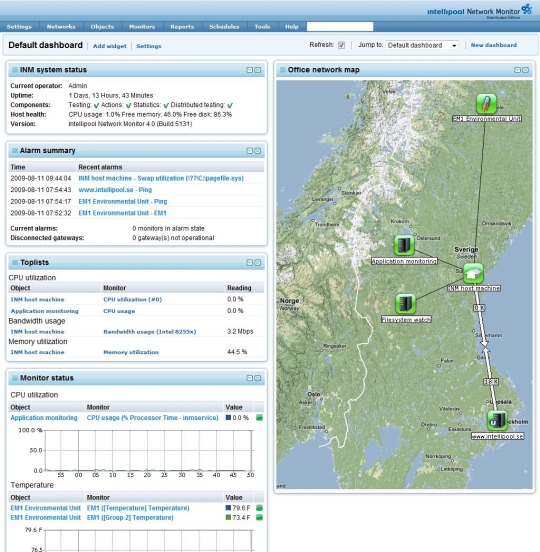Click the blue swatch beside 79.6 F
This screenshot has height=552, width=540.
coord(228,508)
